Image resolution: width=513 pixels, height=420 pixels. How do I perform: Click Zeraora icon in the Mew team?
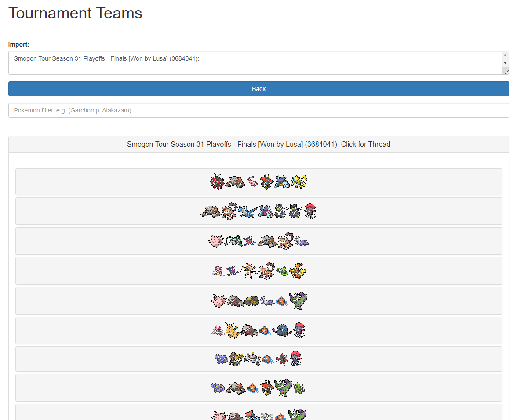299,182
